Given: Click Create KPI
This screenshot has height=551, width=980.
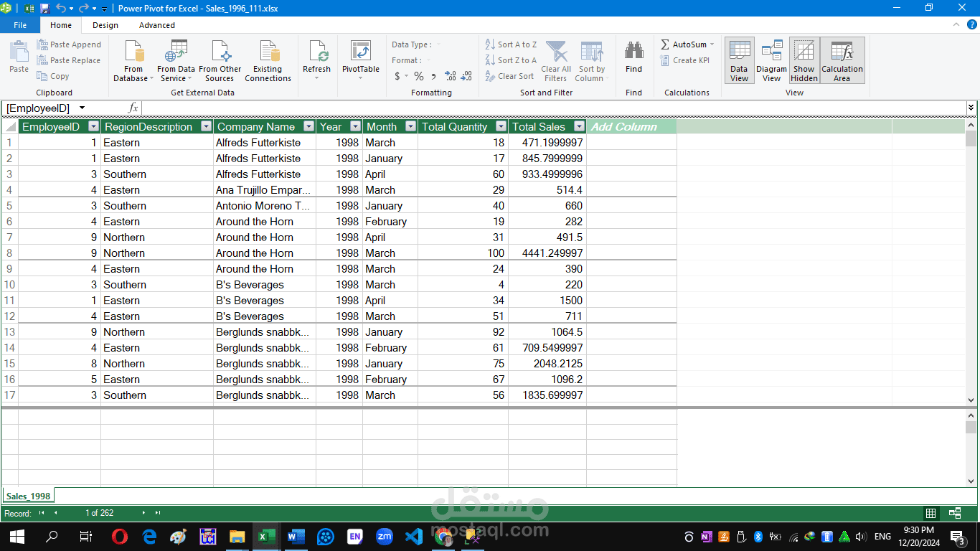Looking at the screenshot, I should coord(684,60).
